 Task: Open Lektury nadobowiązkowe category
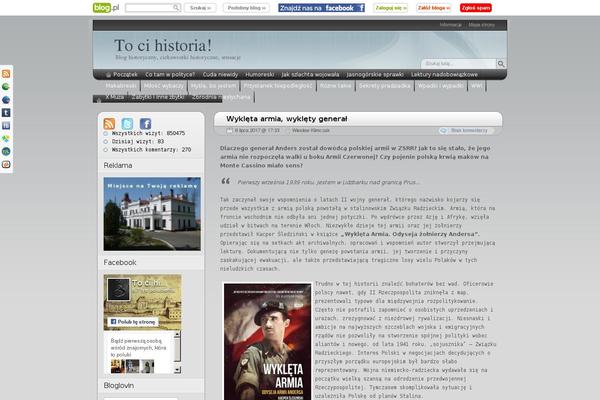coord(444,75)
